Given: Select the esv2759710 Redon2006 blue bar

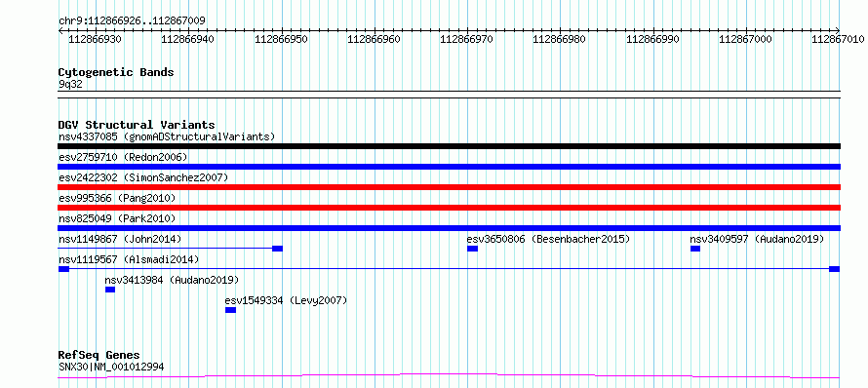Looking at the screenshot, I should (x=449, y=167).
